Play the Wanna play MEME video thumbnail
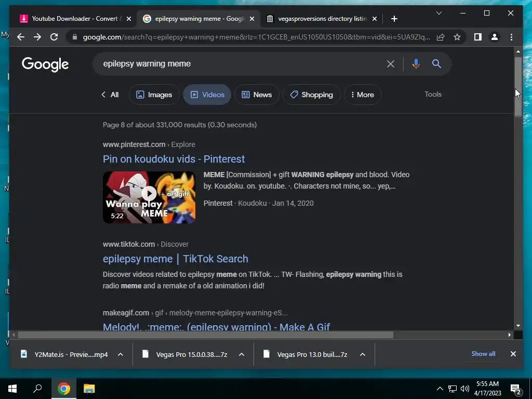 point(149,197)
